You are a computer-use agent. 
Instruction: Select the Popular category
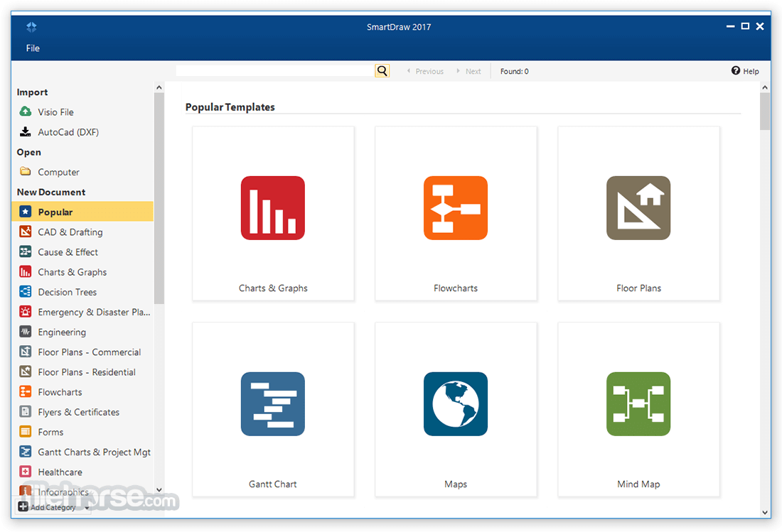[x=82, y=212]
